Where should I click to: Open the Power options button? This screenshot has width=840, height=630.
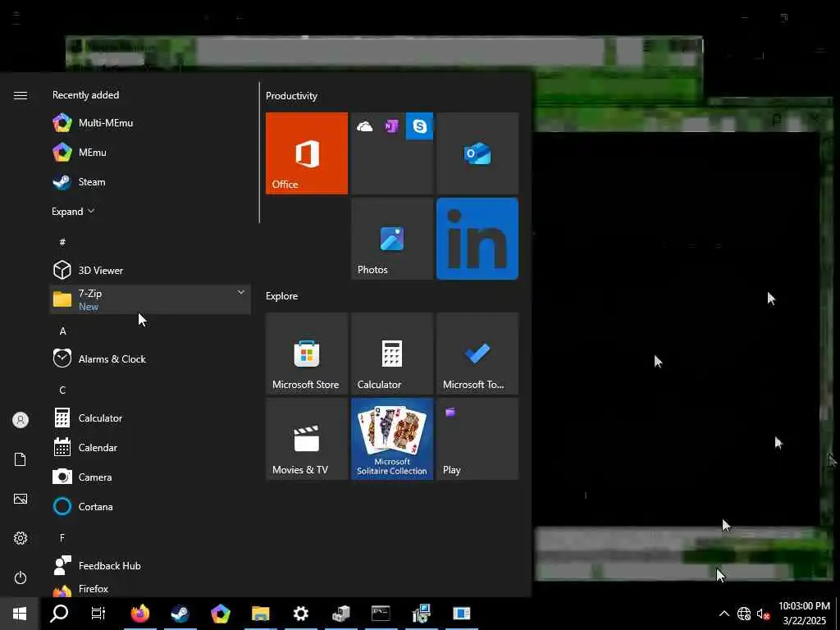tap(21, 577)
